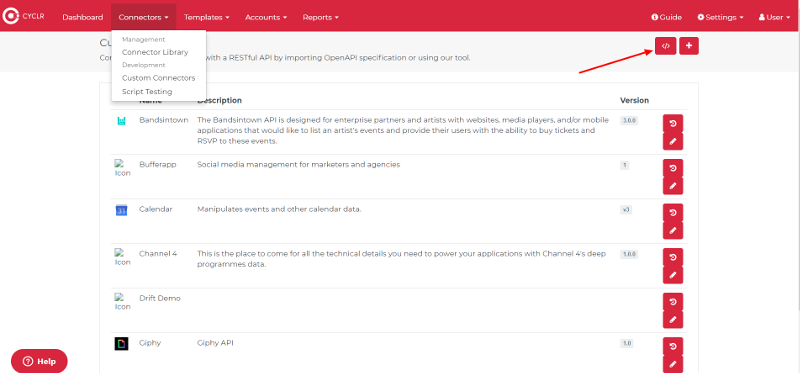Click the plus add connector button
Image resolution: width=800 pixels, height=373 pixels.
tap(689, 46)
